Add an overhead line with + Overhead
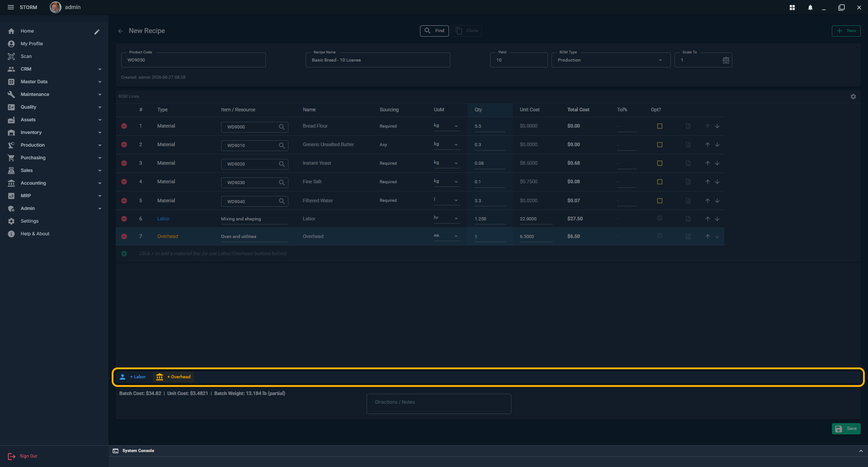This screenshot has width=868, height=467. pos(174,377)
